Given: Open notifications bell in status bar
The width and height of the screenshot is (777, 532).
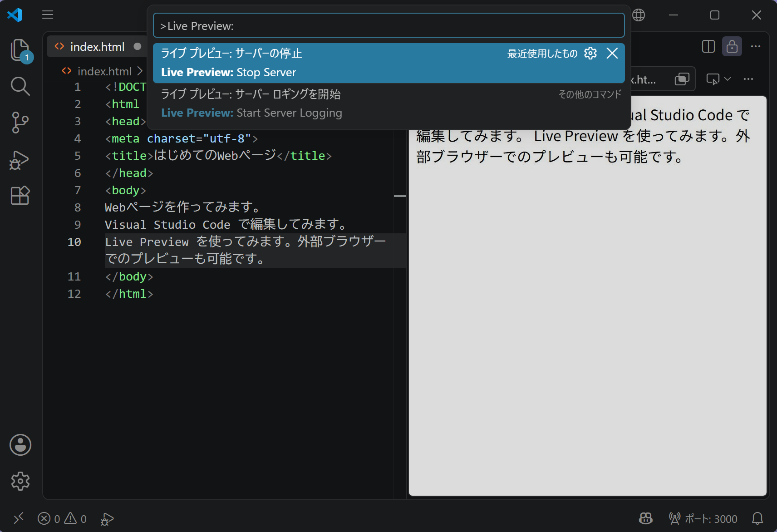Looking at the screenshot, I should point(757,518).
